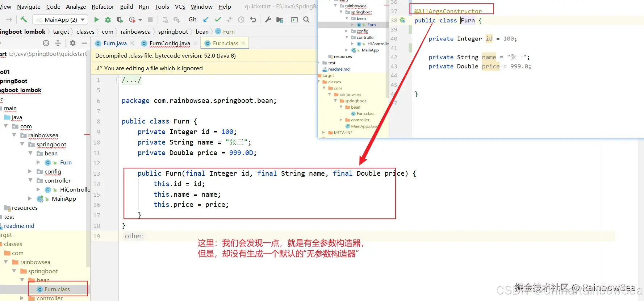Open Settings via the wrench icon
Screen dimensions: 644x301
(268, 20)
